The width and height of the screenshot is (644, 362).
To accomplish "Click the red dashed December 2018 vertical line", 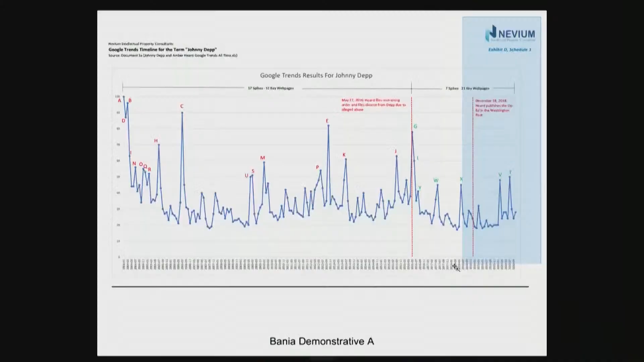I will tap(473, 177).
